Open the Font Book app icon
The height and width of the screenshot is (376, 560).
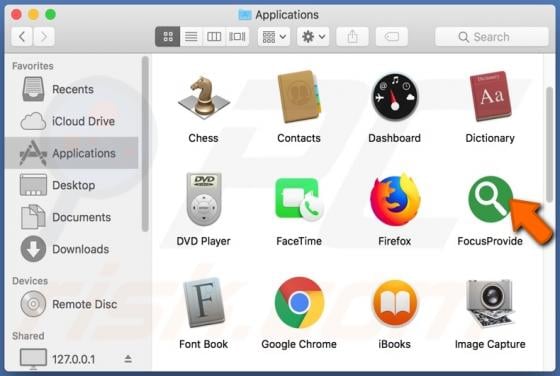coord(204,302)
